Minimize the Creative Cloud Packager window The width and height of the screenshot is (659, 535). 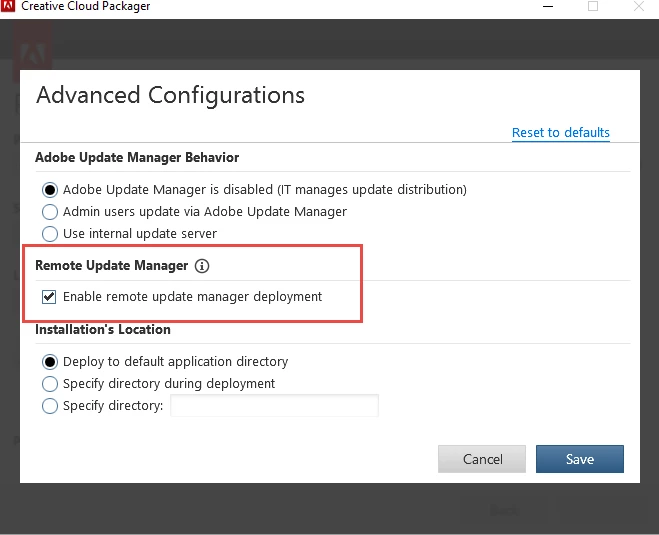click(548, 6)
